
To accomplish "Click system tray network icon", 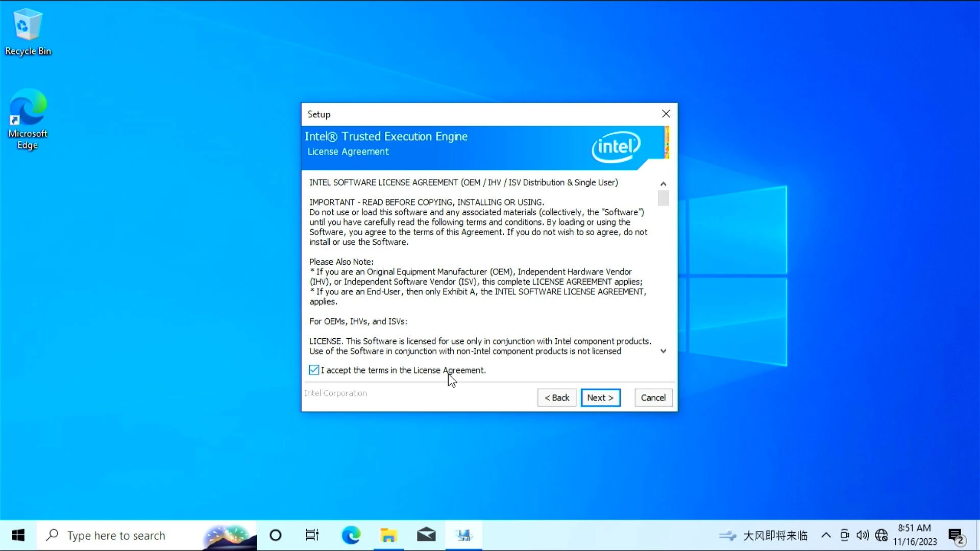I will coord(883,535).
